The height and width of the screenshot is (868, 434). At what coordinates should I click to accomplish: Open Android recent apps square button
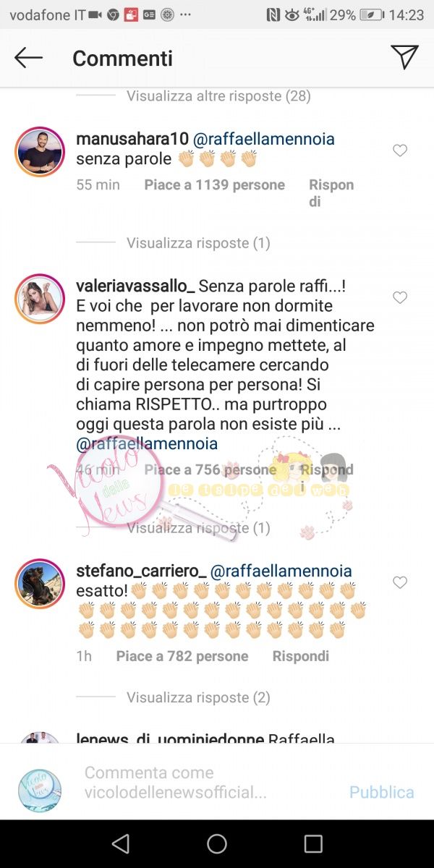[x=313, y=843]
